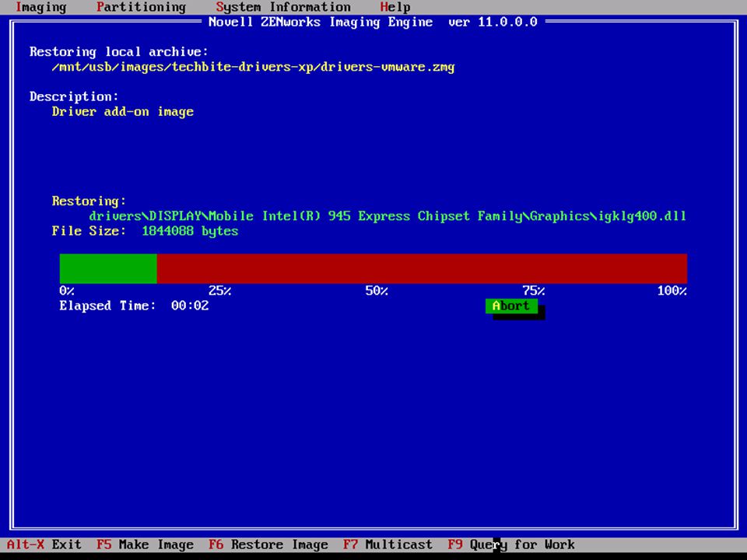Click the 0% progress marker label

point(67,290)
